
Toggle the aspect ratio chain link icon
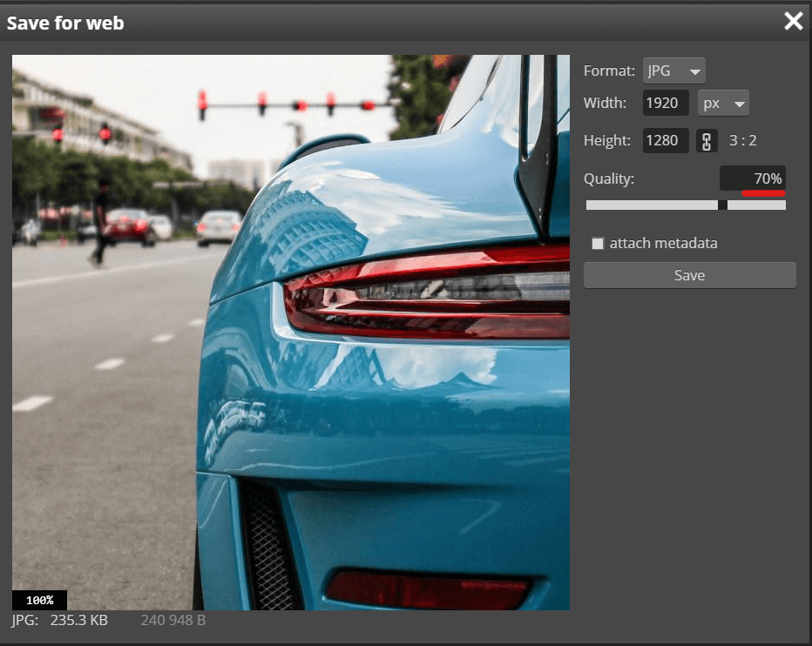(x=707, y=141)
